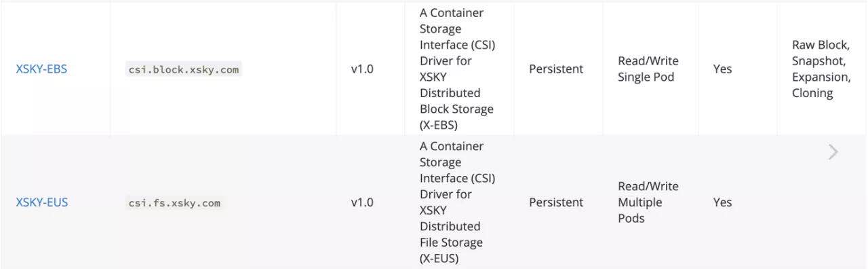Click the Expansion feature text

coord(821,77)
